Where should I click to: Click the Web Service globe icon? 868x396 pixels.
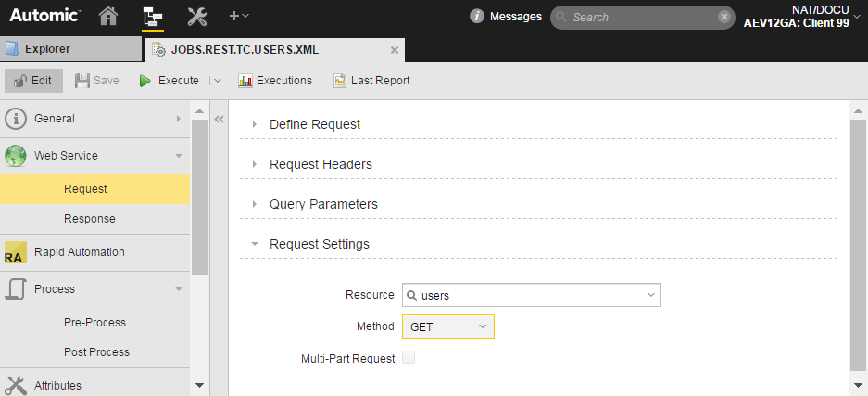[x=16, y=156]
